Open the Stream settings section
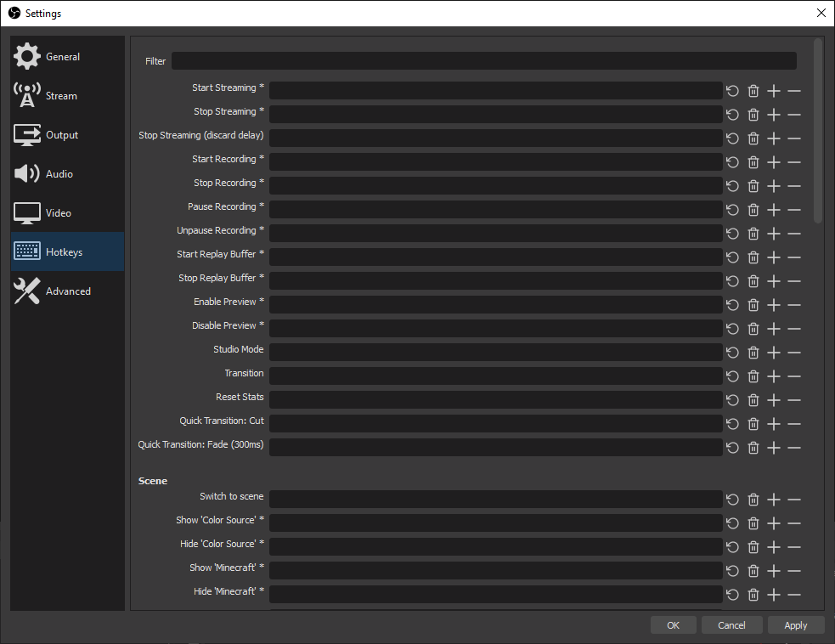The height and width of the screenshot is (644, 835). pyautogui.click(x=61, y=95)
